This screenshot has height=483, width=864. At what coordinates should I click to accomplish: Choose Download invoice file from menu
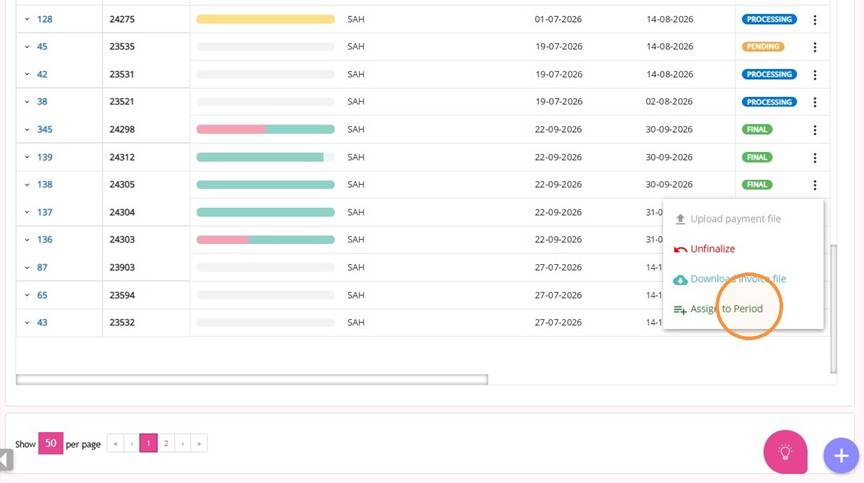point(738,279)
